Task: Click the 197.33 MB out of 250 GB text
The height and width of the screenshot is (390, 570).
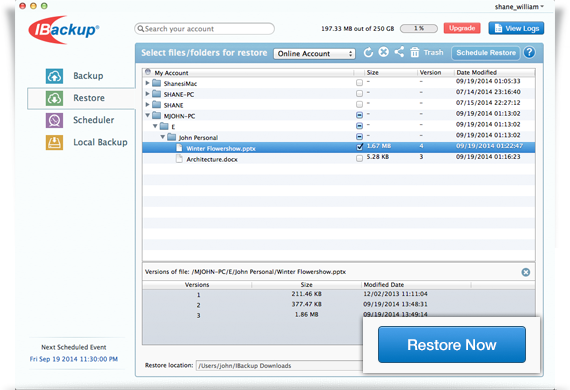Action: tap(358, 29)
